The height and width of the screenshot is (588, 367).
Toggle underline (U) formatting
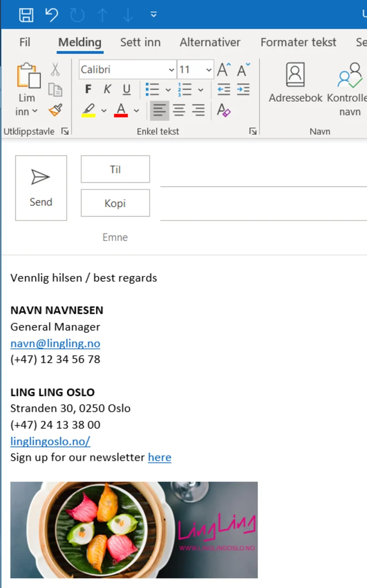click(x=127, y=89)
